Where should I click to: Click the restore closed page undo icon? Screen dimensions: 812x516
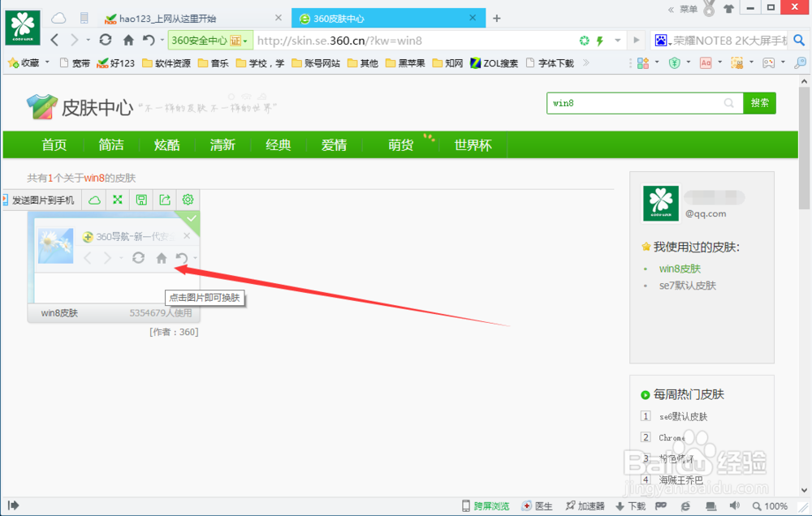tap(149, 40)
